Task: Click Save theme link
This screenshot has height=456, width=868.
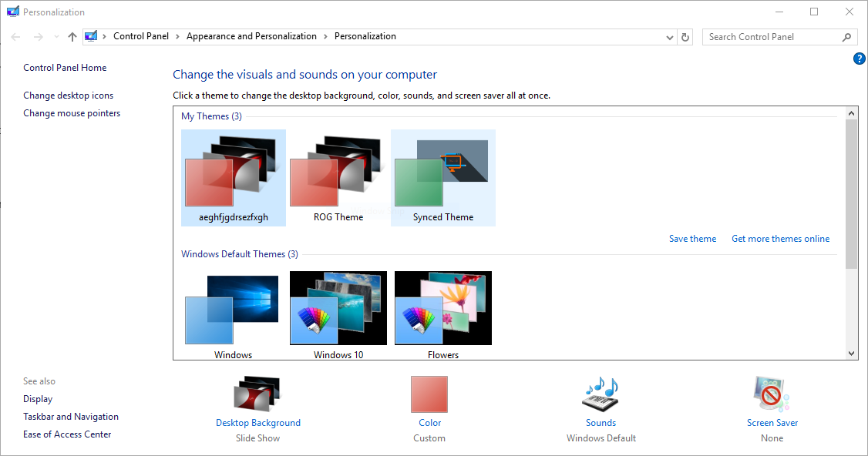Action: coord(692,239)
